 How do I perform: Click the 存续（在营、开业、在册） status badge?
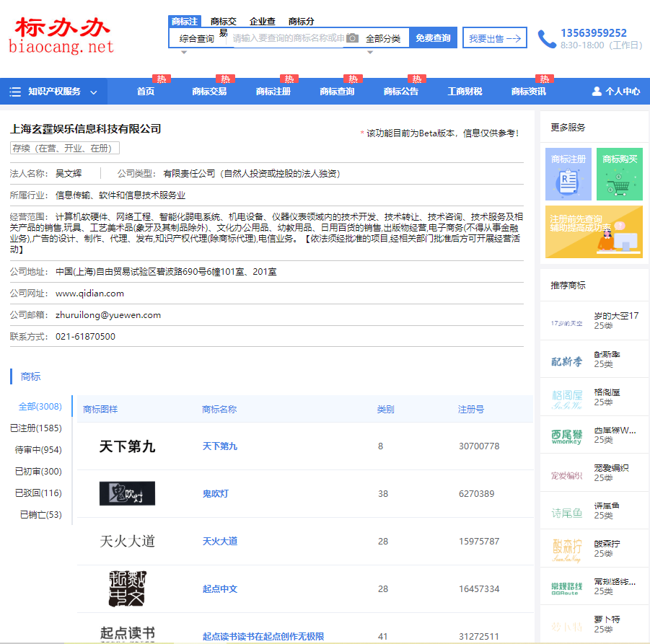[65, 148]
